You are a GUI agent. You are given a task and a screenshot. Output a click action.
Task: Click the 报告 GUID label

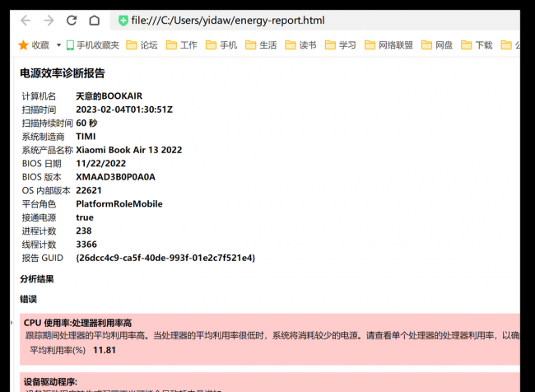click(x=43, y=258)
